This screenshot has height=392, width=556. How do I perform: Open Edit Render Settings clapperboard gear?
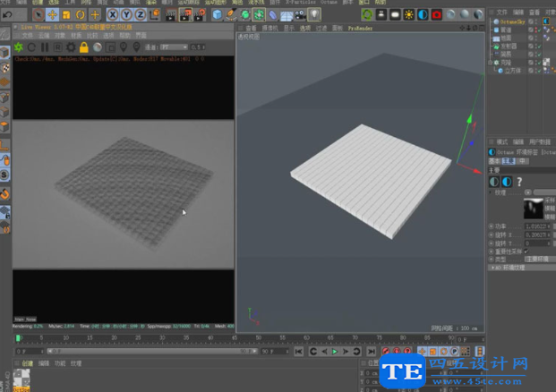click(200, 15)
